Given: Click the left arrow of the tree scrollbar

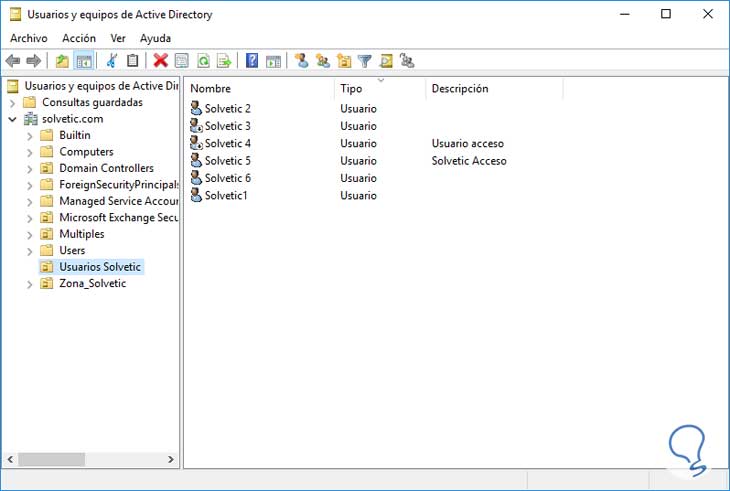Looking at the screenshot, I should pyautogui.click(x=10, y=459).
